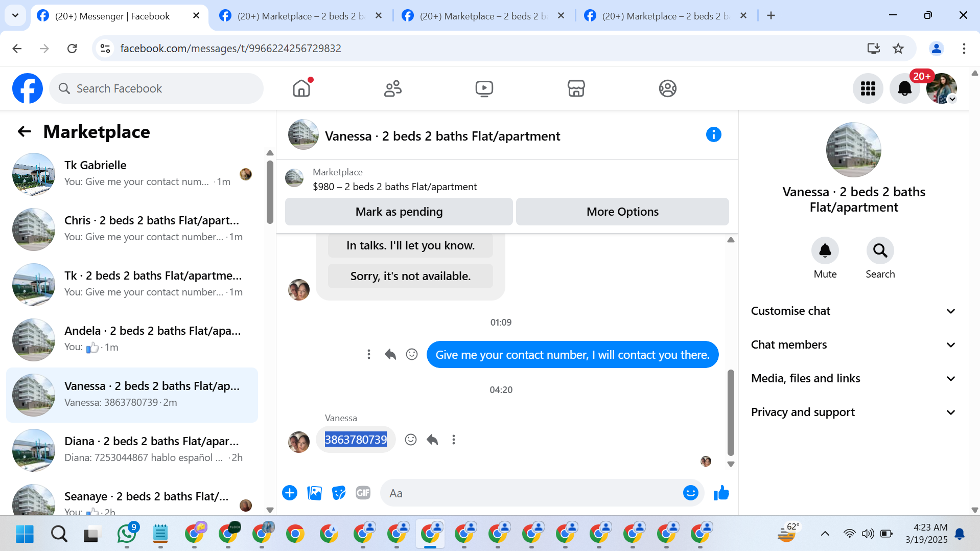
Task: Open a new browser tab
Action: (x=771, y=16)
